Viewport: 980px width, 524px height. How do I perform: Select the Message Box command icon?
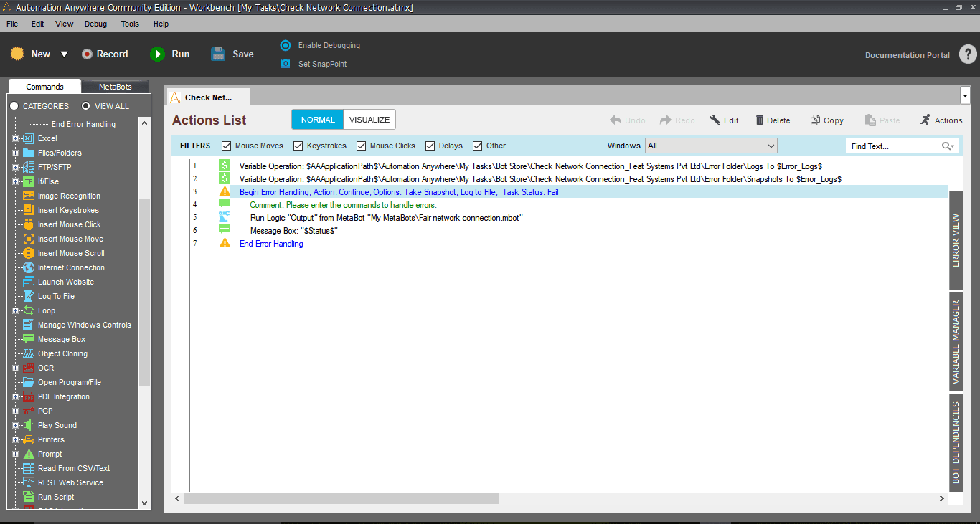29,339
